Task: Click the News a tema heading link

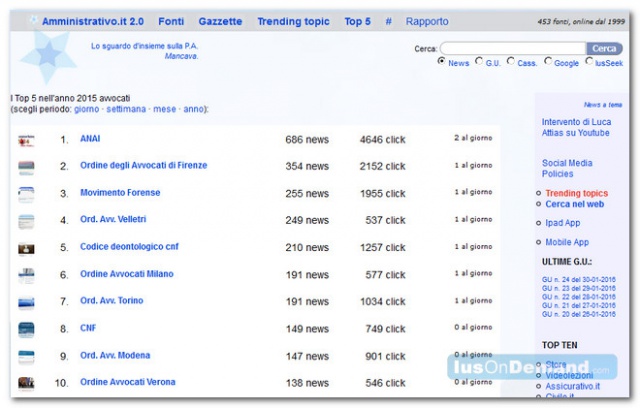Action: [x=603, y=105]
